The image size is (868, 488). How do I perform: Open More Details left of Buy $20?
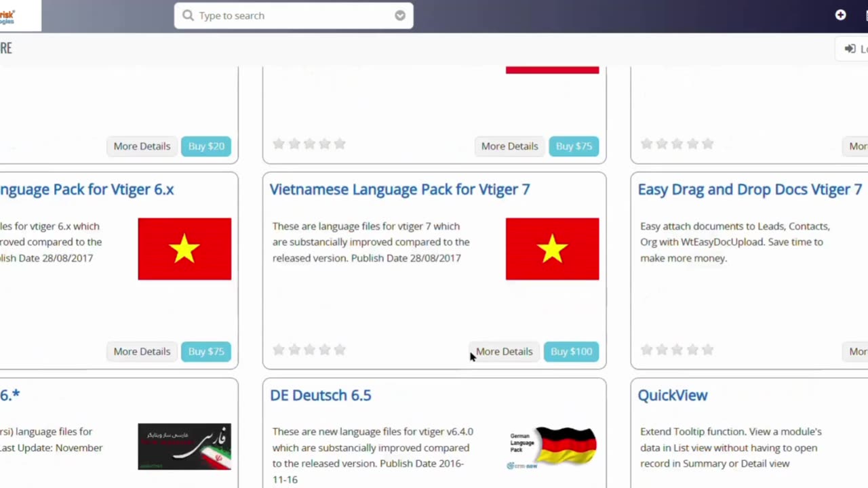142,146
